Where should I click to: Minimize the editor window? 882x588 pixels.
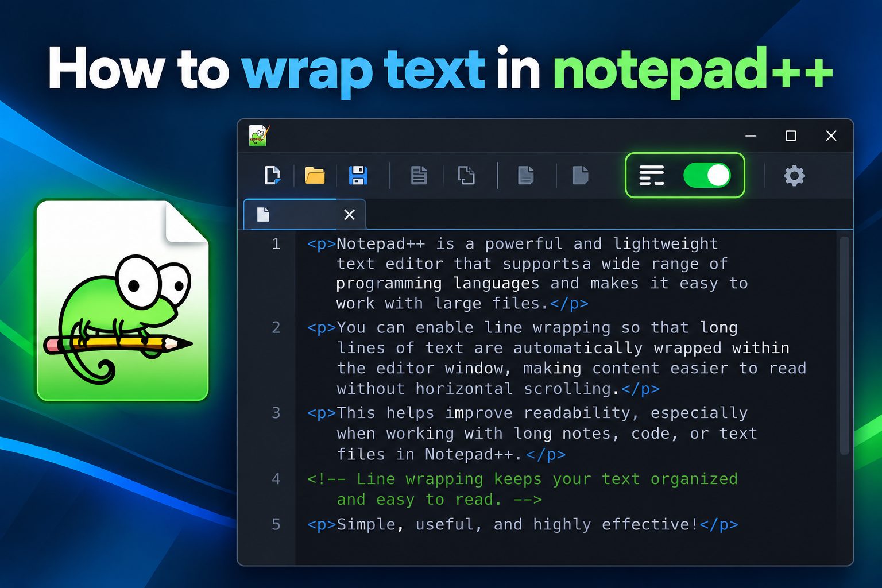point(751,136)
